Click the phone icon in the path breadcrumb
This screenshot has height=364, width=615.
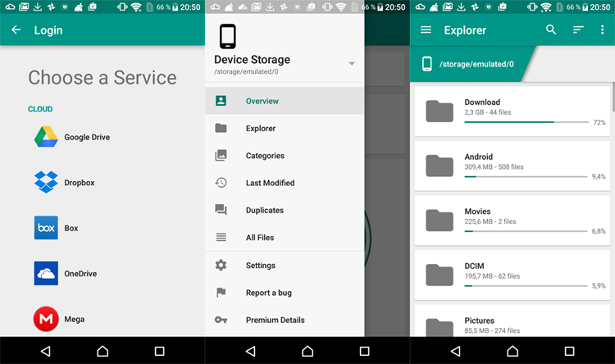tap(427, 64)
